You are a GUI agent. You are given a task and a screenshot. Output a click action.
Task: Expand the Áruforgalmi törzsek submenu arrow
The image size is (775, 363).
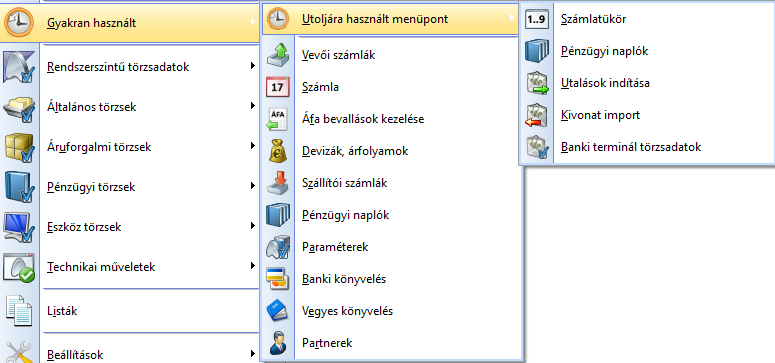click(x=253, y=145)
